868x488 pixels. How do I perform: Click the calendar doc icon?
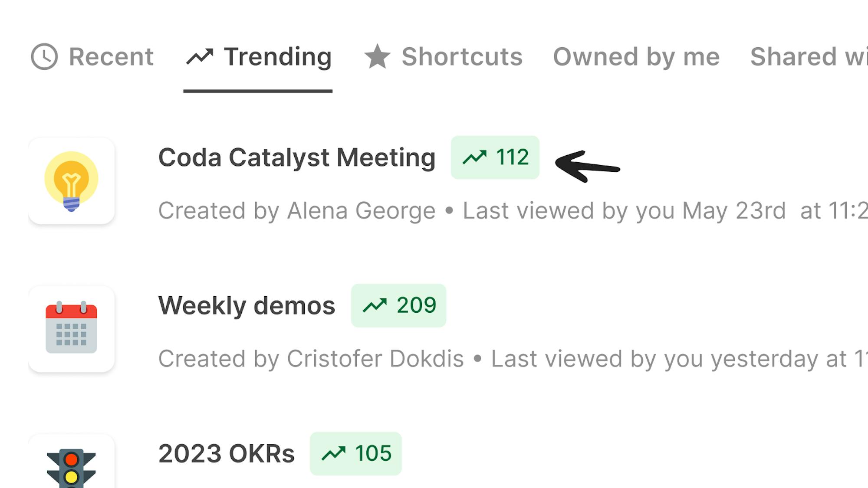71,329
